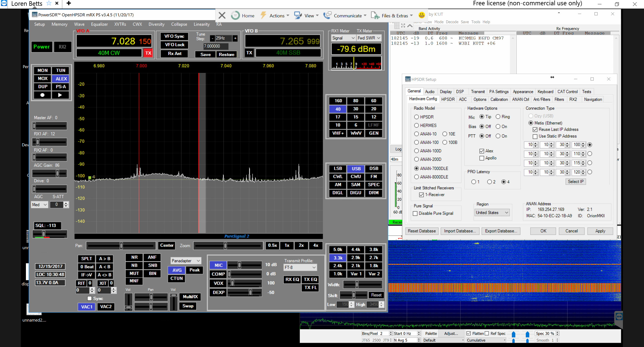Viewport: 644px width, 347px height.
Task: Open the Cumulative dropdown in WSJT-X
Action: [x=486, y=340]
